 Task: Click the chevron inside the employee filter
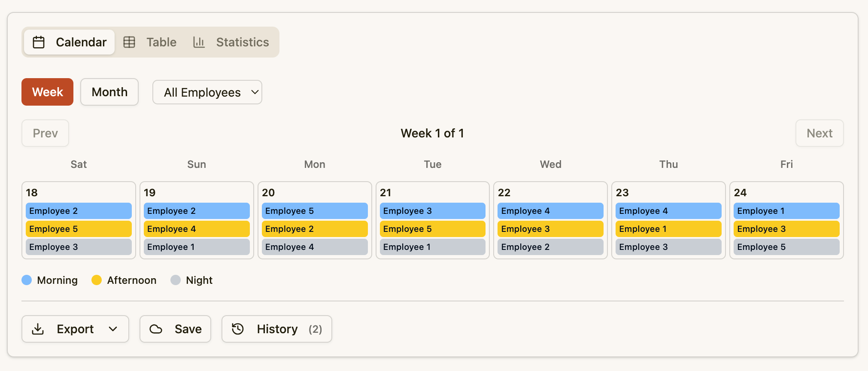pyautogui.click(x=254, y=92)
